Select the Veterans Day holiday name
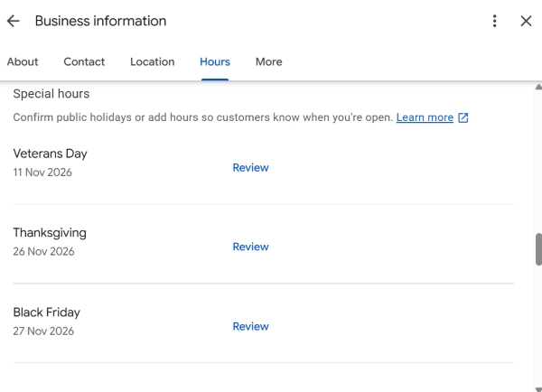The height and width of the screenshot is (392, 542). click(x=50, y=154)
